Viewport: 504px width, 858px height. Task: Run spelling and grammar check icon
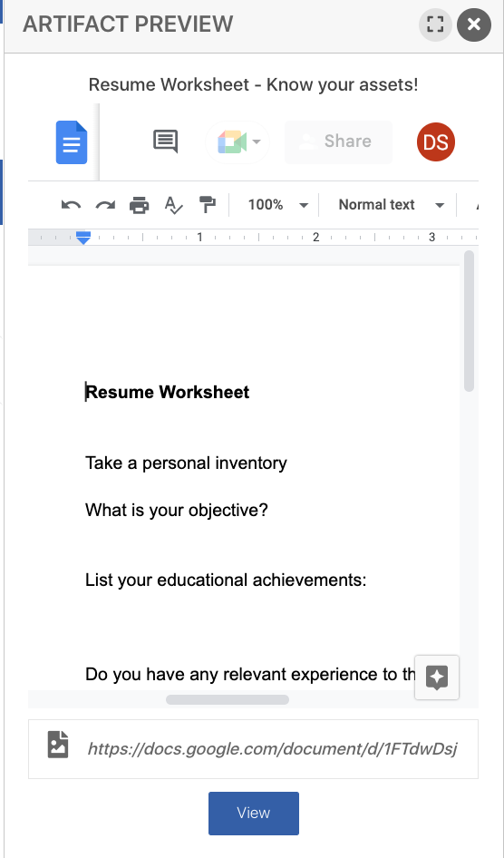coord(173,205)
